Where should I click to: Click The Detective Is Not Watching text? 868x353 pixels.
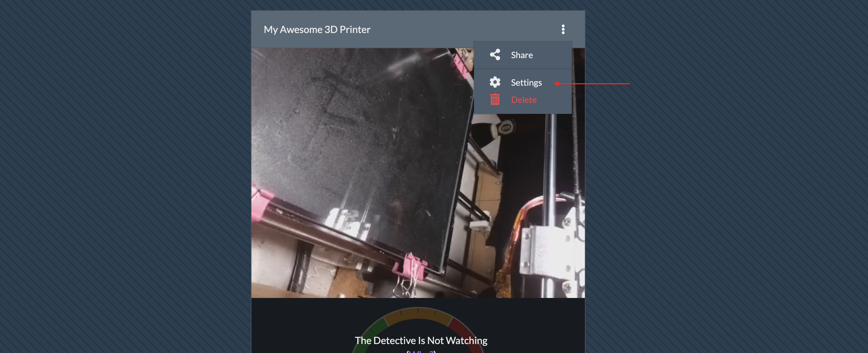tap(421, 341)
